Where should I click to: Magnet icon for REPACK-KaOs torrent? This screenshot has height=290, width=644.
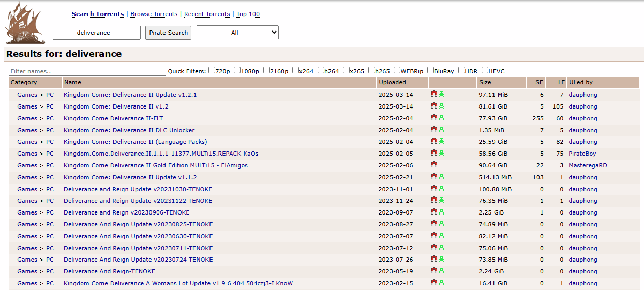[434, 153]
